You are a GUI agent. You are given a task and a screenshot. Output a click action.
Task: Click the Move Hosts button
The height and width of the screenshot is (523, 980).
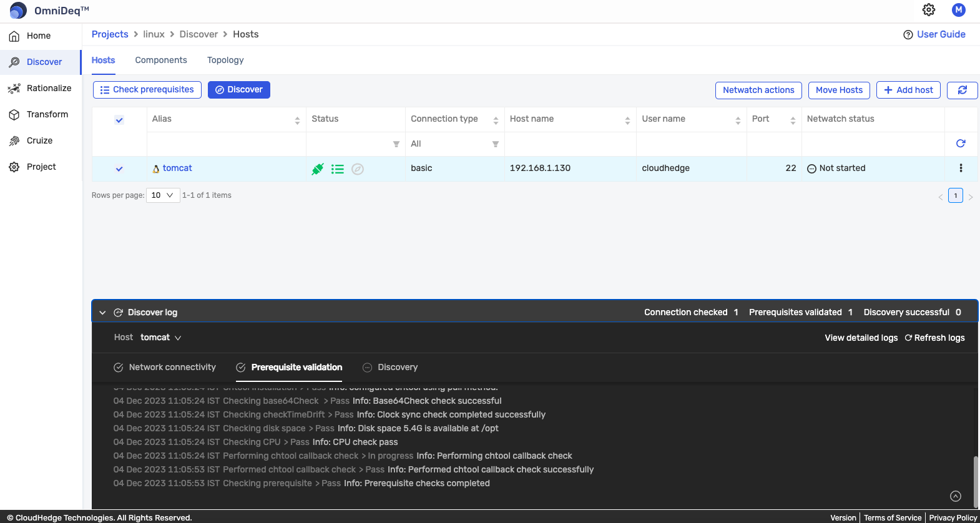click(x=839, y=90)
